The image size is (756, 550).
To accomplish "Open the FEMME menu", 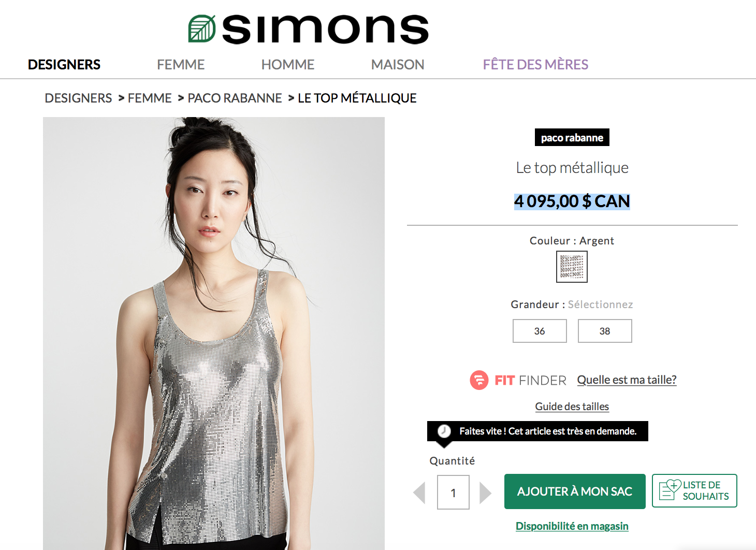I will point(181,65).
